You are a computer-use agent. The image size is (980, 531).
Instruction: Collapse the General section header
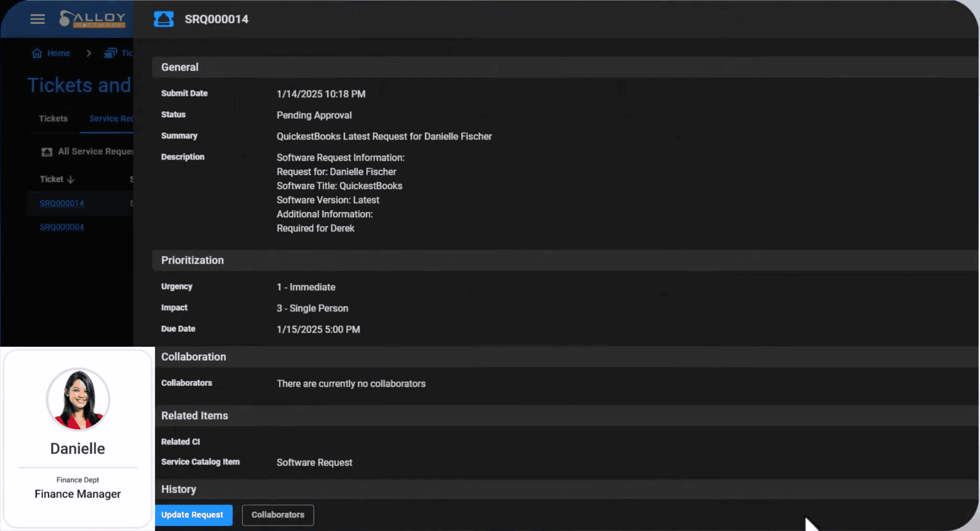[565, 67]
